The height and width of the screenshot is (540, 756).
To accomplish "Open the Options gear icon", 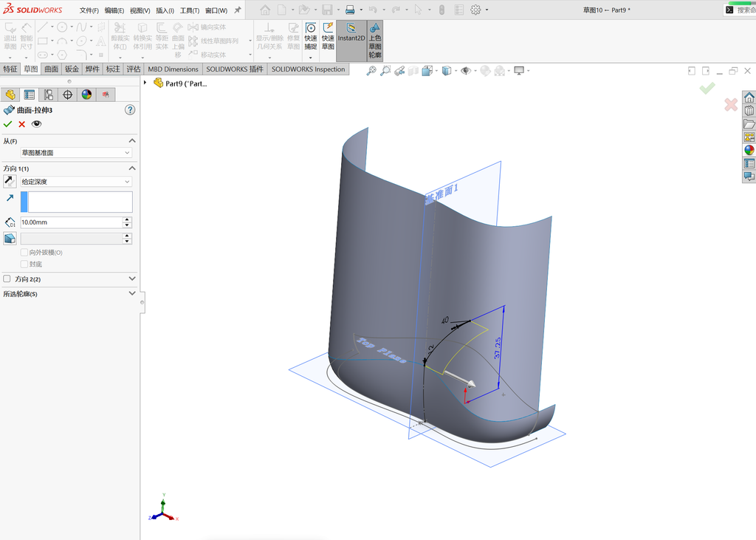I will click(476, 10).
